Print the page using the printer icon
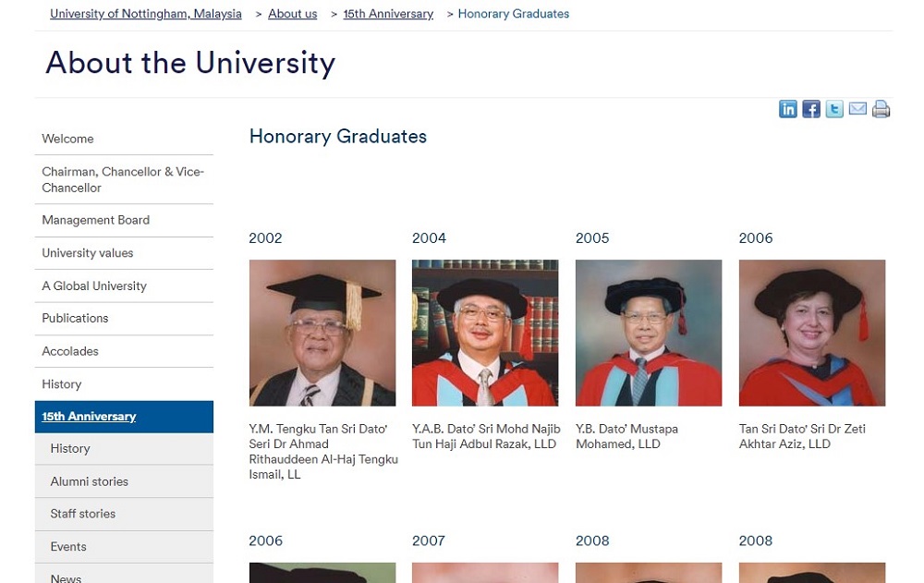 point(881,108)
